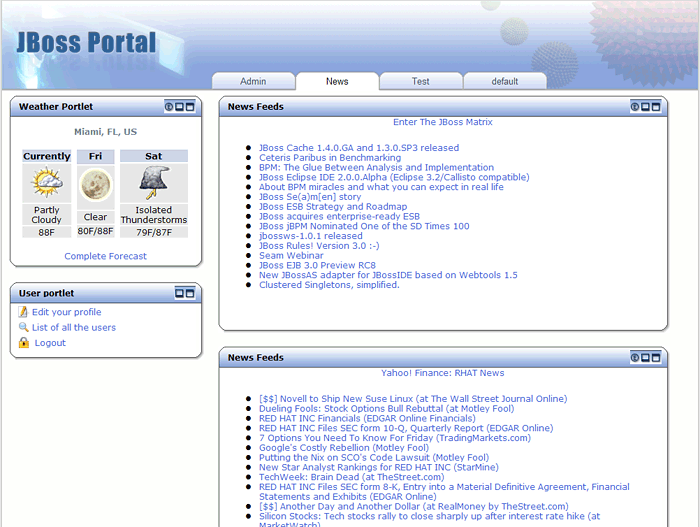Select the News tab

tap(337, 81)
